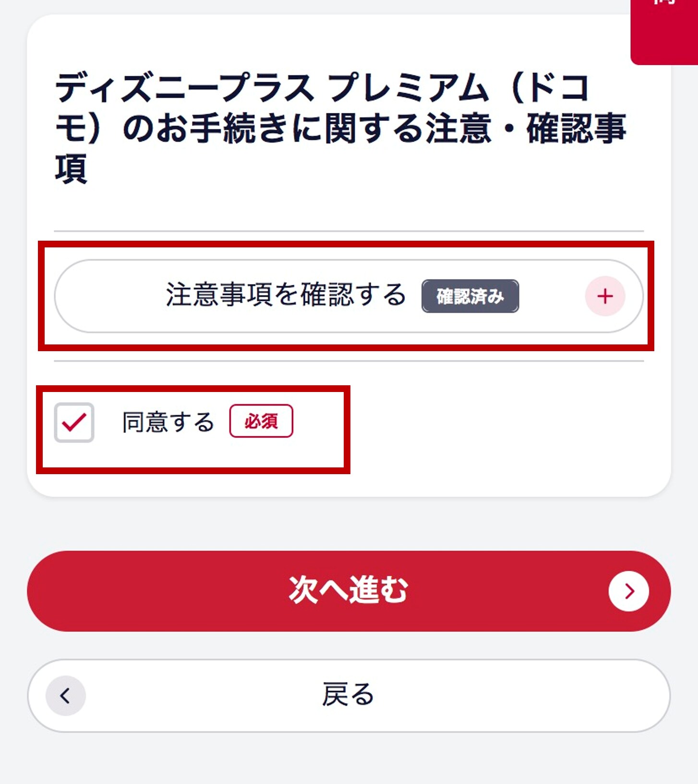Click the 戻る label text
Viewport: 698px width, 784px height.
coord(348,695)
